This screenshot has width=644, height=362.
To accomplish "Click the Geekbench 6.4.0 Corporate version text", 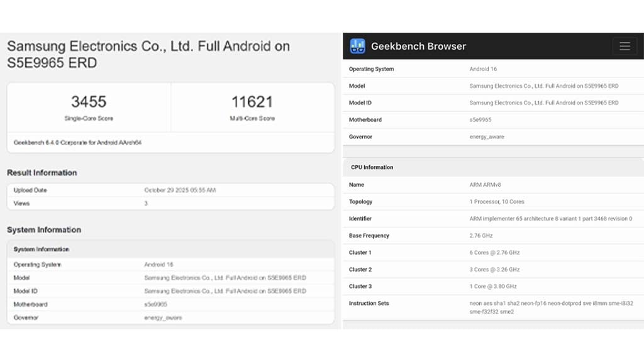I will (77, 143).
